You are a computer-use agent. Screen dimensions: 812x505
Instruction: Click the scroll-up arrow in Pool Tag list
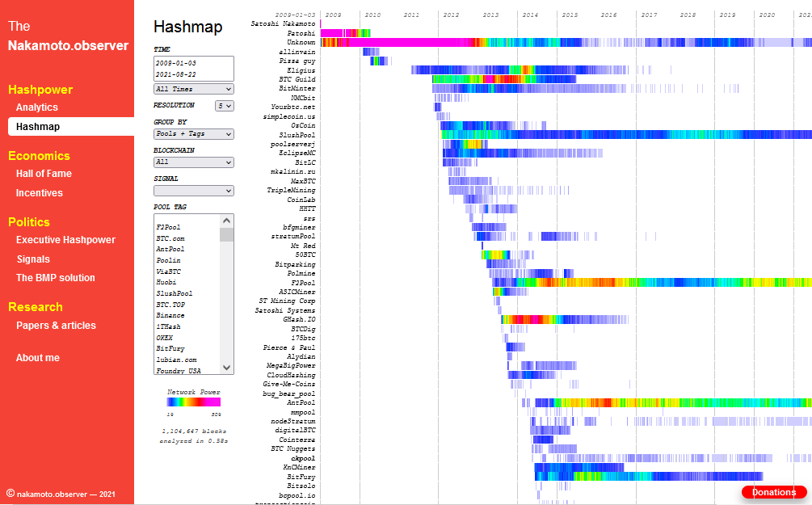pos(226,221)
